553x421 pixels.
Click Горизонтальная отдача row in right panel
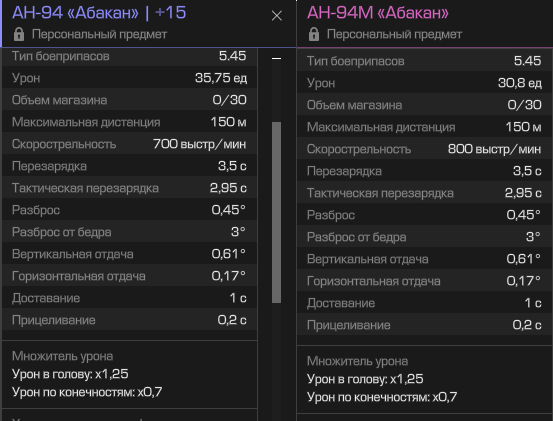click(425, 281)
